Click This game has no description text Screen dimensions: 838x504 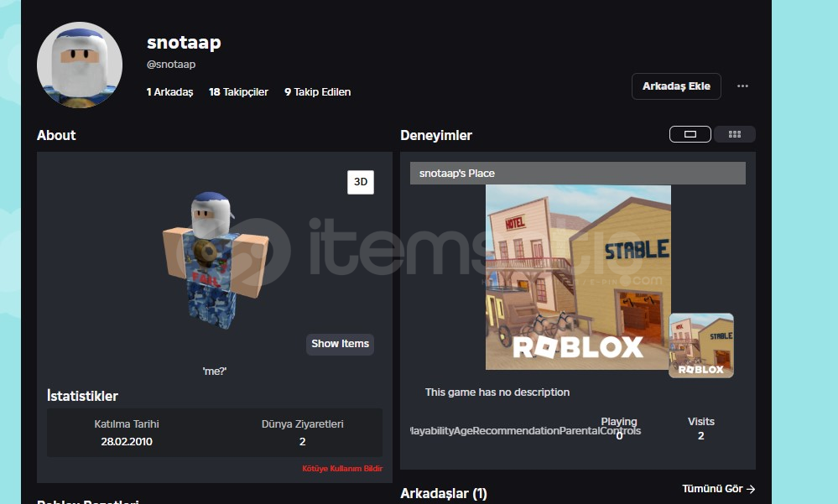coord(497,392)
